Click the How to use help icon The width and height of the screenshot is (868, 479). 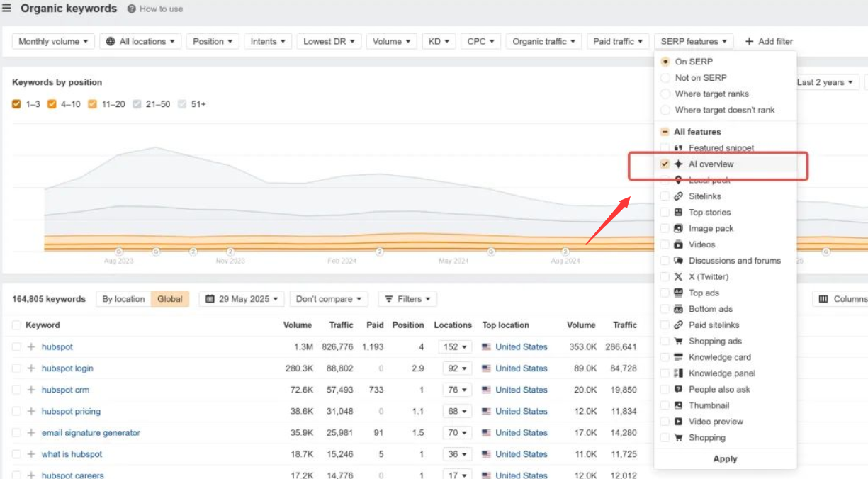click(x=132, y=9)
